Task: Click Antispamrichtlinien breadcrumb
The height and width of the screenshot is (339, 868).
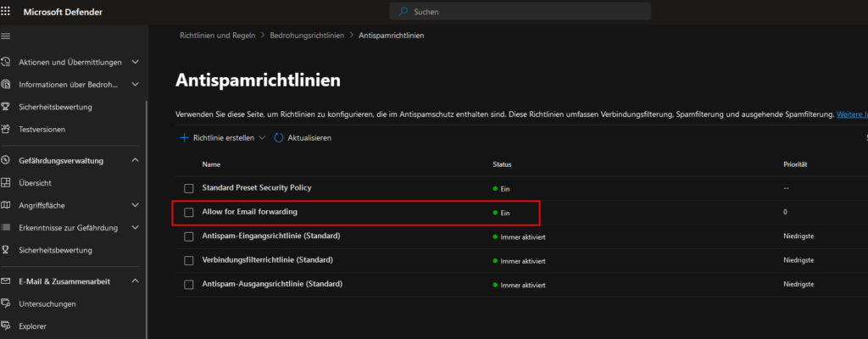Action: (x=392, y=35)
